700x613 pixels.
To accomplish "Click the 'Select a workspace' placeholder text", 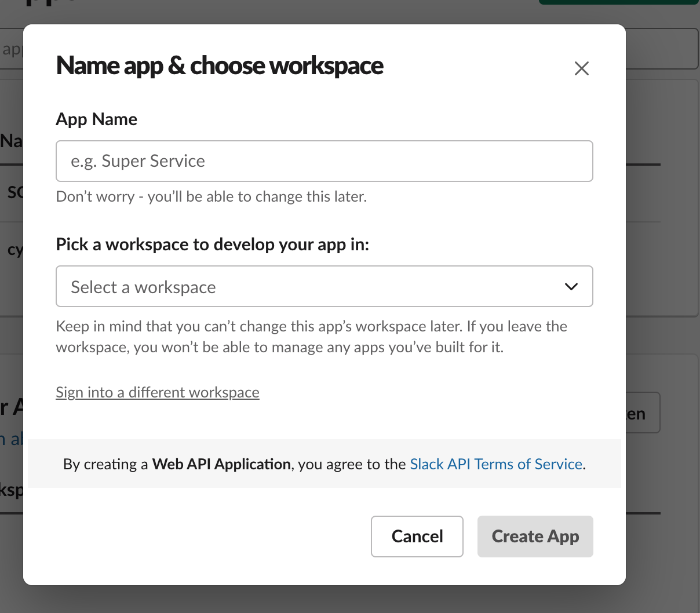I will click(143, 287).
